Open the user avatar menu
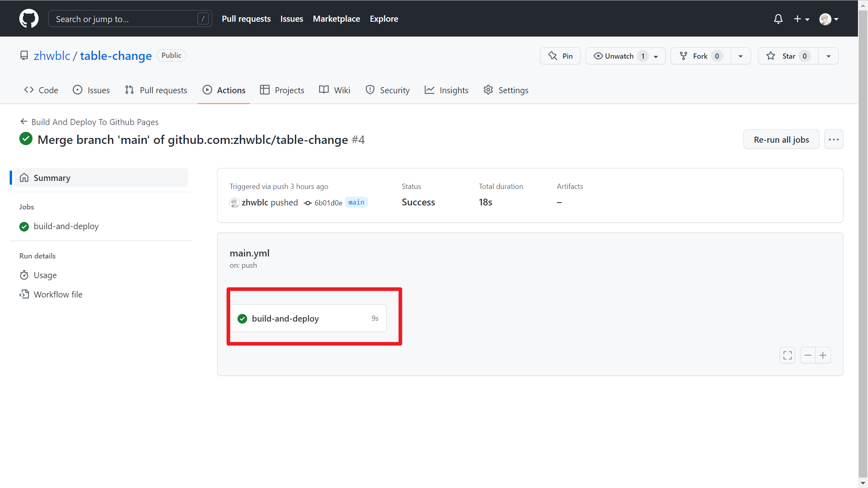Image resolution: width=868 pixels, height=488 pixels. click(x=829, y=19)
